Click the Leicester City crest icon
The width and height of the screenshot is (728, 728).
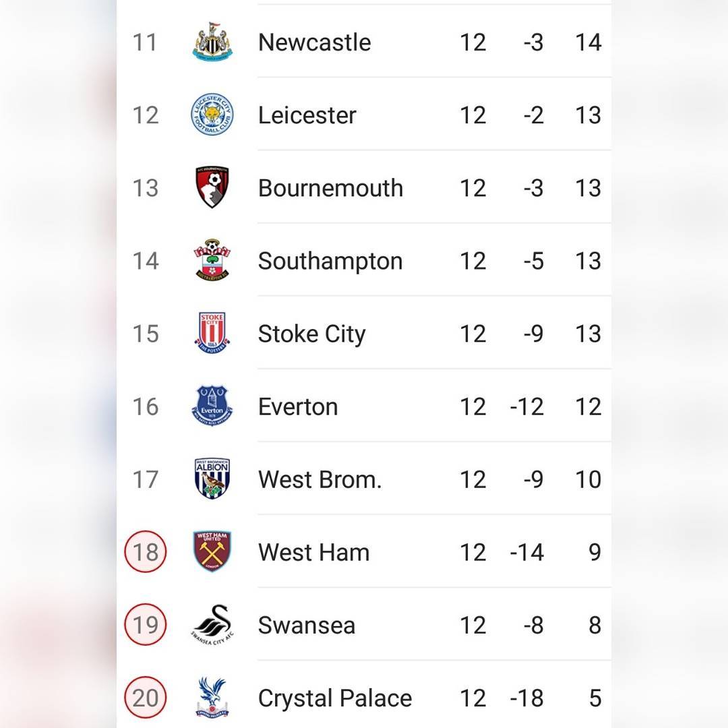click(212, 114)
